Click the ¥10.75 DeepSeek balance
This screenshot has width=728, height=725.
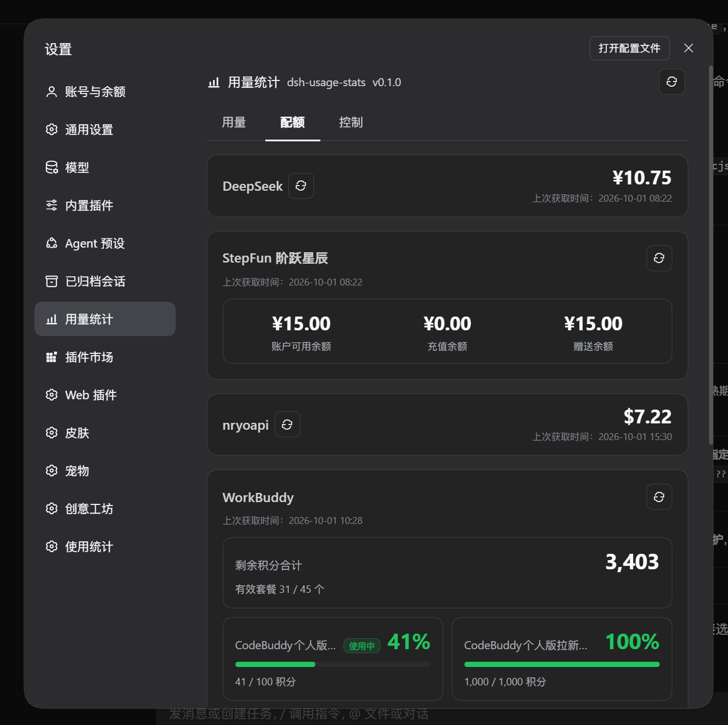point(642,178)
